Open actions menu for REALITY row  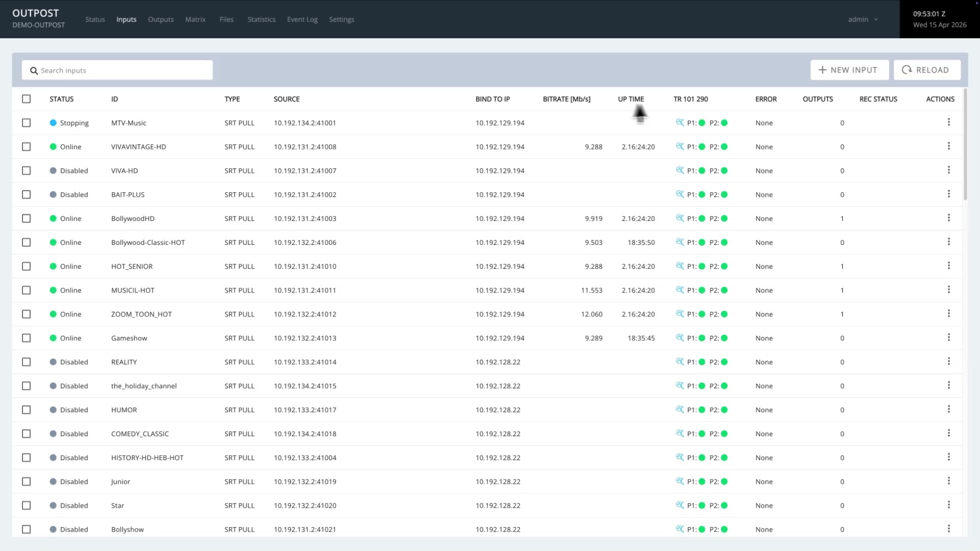(x=949, y=362)
